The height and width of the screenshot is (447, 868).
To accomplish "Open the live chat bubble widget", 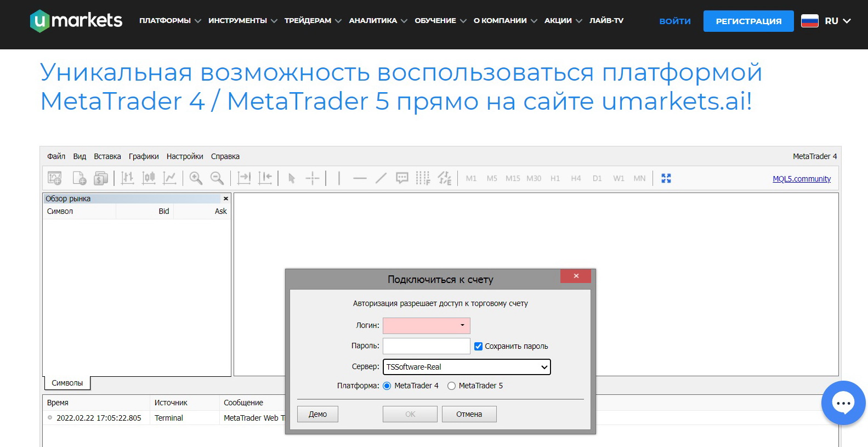I will [843, 403].
